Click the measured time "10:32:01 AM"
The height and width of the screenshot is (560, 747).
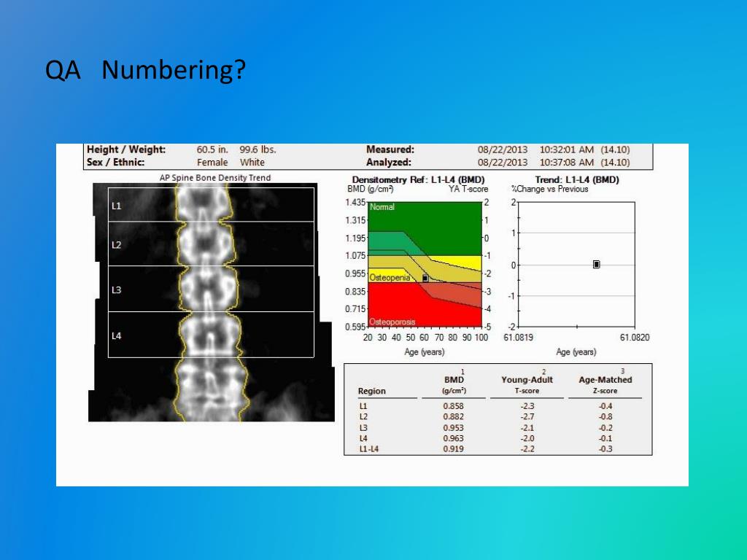tap(566, 149)
